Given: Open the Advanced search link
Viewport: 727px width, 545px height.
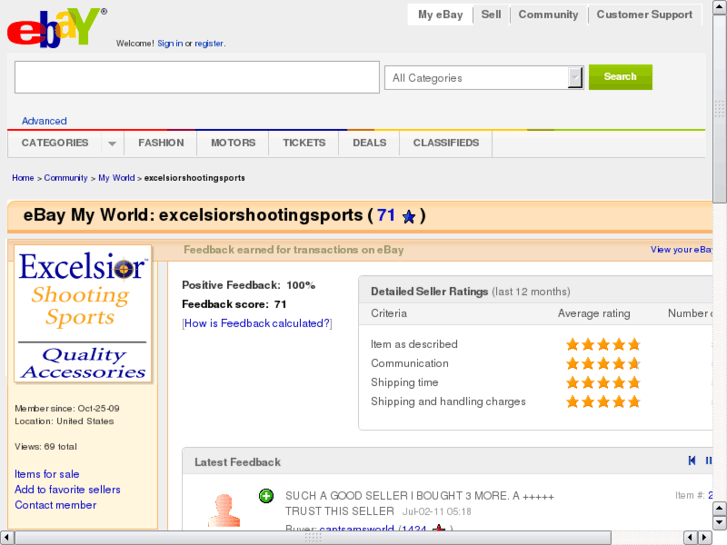Looking at the screenshot, I should pyautogui.click(x=44, y=121).
